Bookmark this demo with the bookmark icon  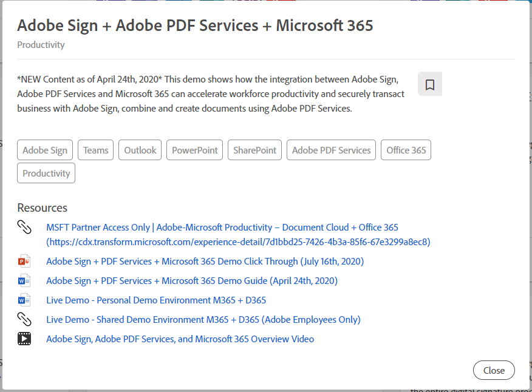click(430, 84)
